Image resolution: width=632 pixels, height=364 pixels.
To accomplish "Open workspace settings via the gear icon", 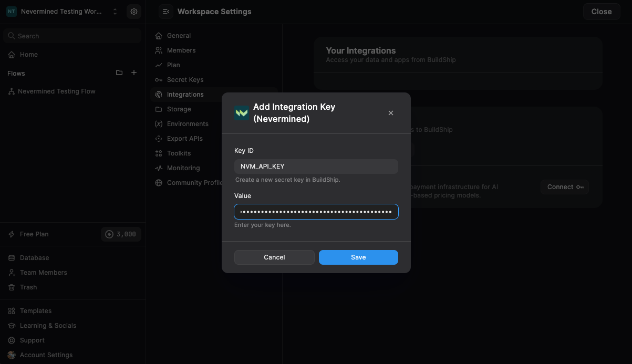I will [133, 11].
